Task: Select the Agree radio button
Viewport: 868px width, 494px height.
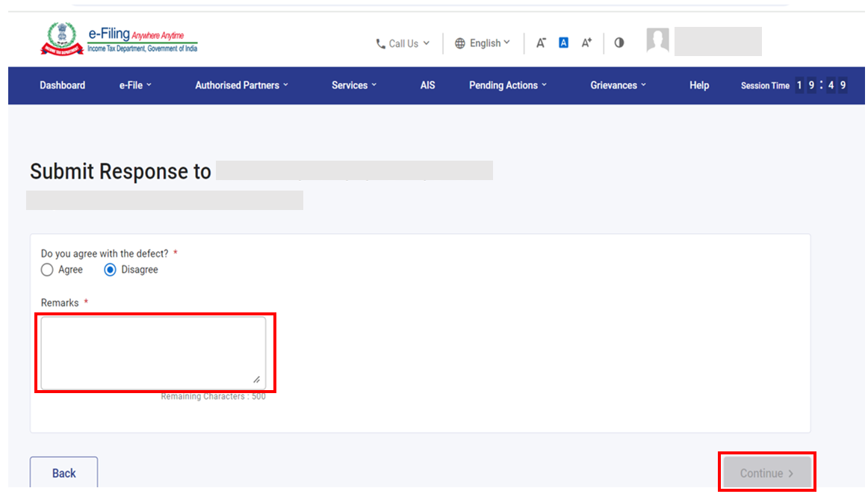Action: [47, 270]
